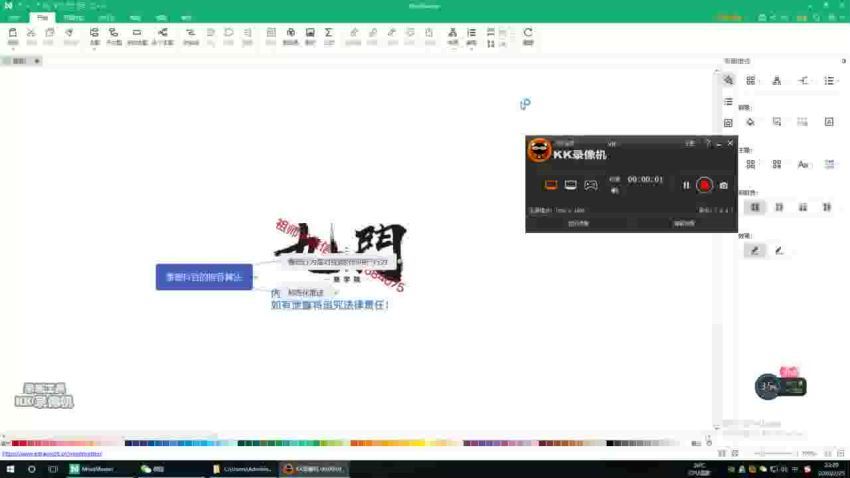Click the Cut scissors icon

pyautogui.click(x=31, y=33)
